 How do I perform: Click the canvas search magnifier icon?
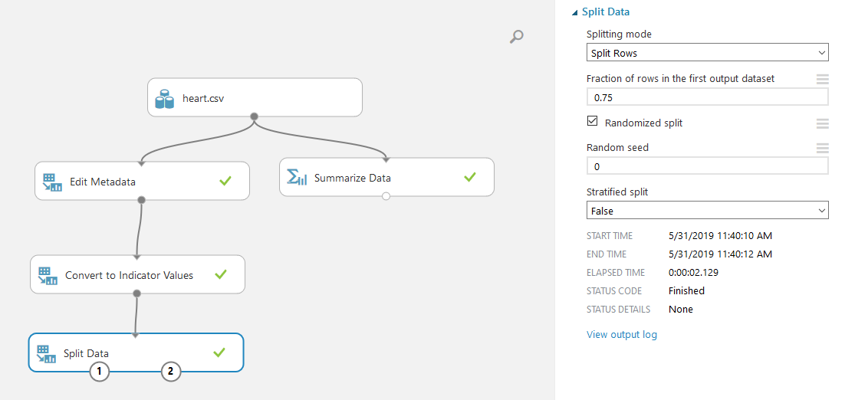pos(516,37)
